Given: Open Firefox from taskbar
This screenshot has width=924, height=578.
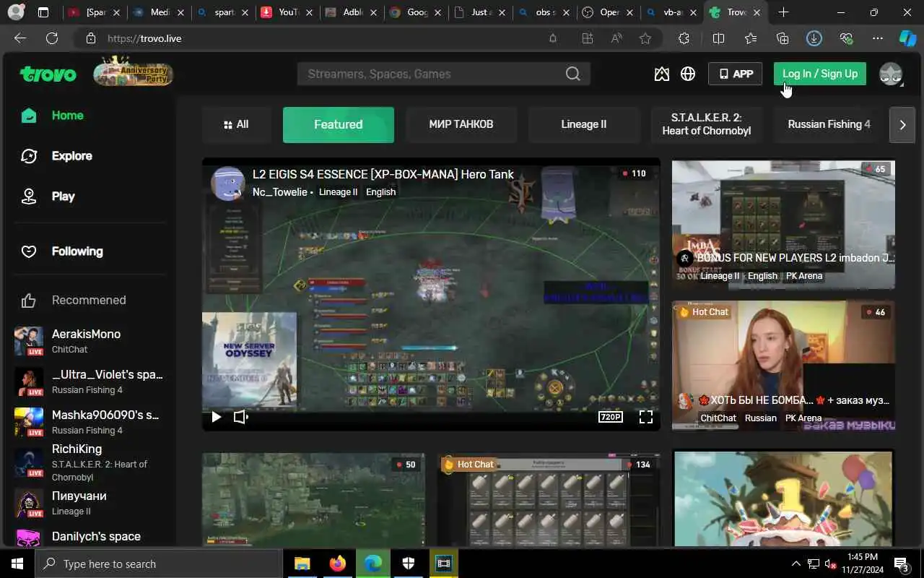Looking at the screenshot, I should [x=337, y=564].
